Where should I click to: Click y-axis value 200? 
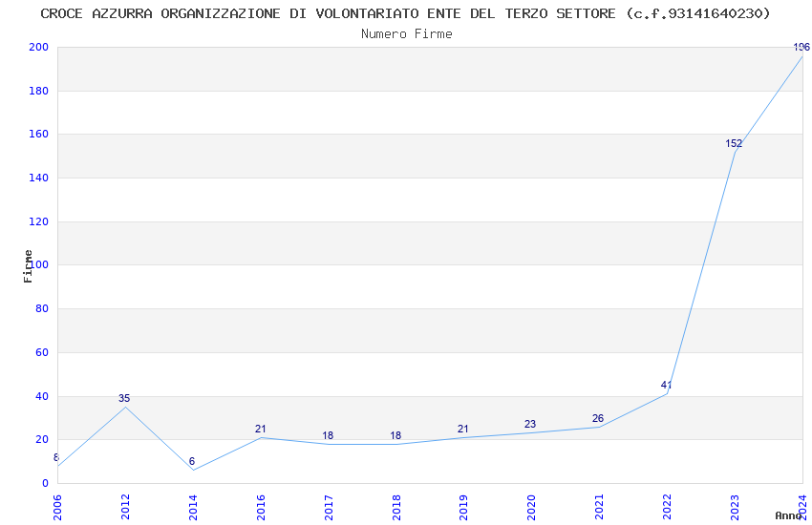pyautogui.click(x=39, y=47)
